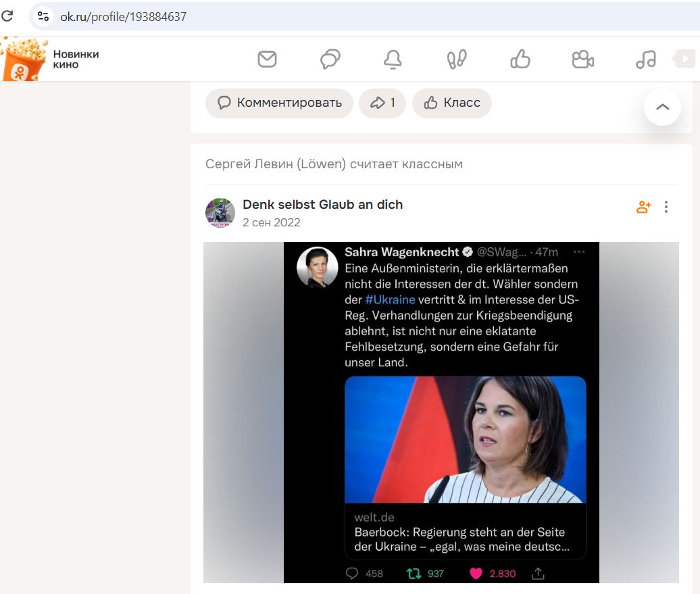
Task: Open Denk selbst Glaub an dich group name
Action: 322,205
